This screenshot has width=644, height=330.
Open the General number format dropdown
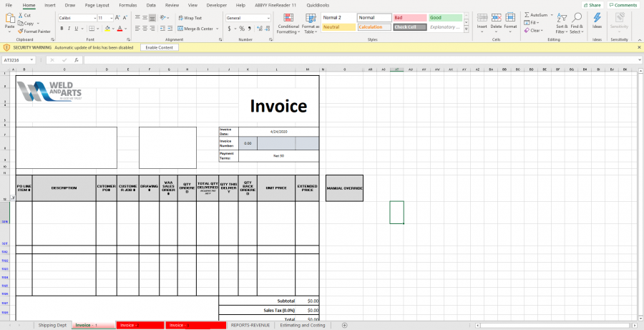click(x=268, y=18)
